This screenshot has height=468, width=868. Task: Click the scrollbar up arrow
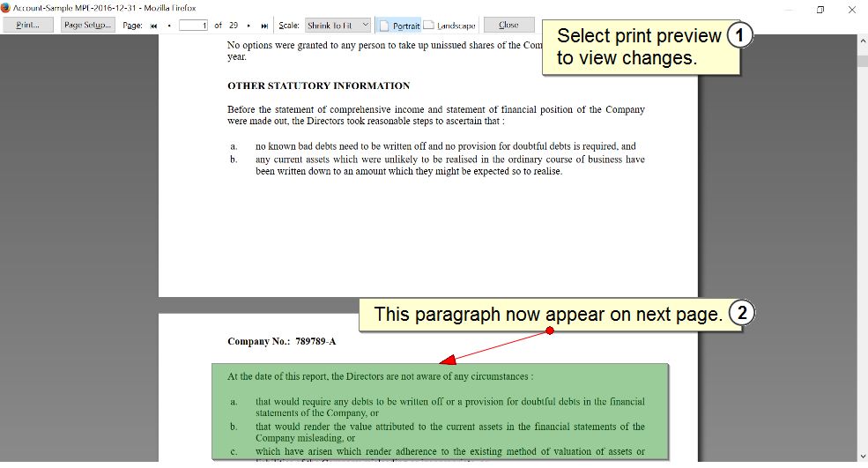point(862,40)
